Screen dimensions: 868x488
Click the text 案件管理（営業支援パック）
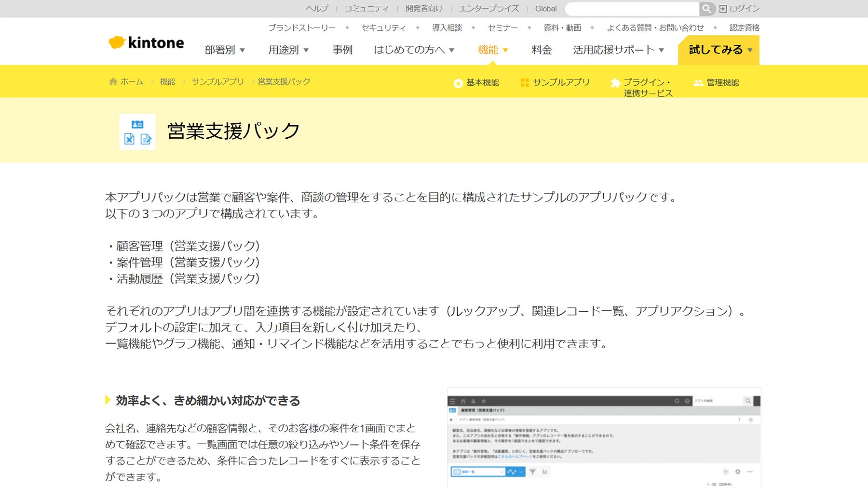[x=189, y=263]
